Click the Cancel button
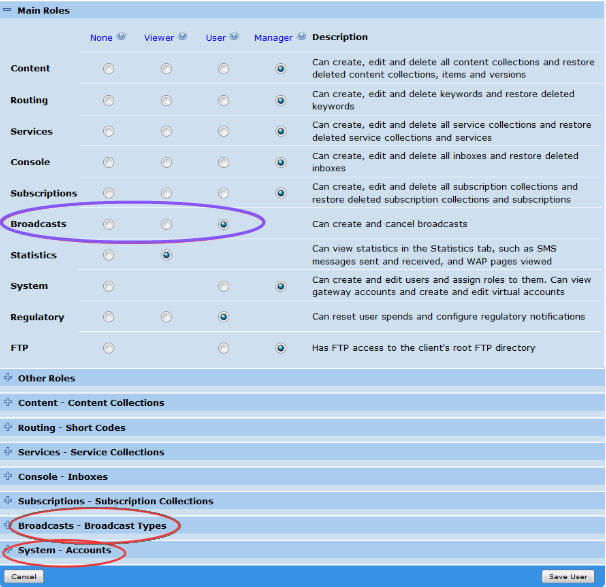606x587 pixels. point(24,576)
